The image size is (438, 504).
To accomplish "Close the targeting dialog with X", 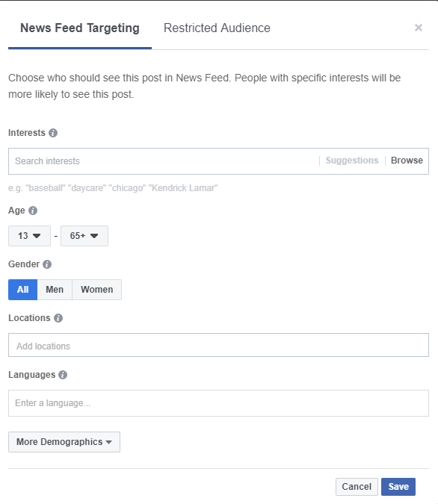I will 419,28.
